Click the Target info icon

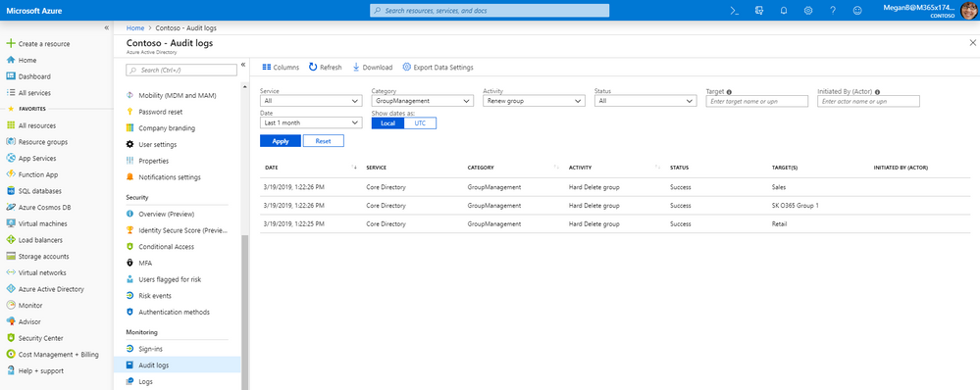pyautogui.click(x=730, y=91)
